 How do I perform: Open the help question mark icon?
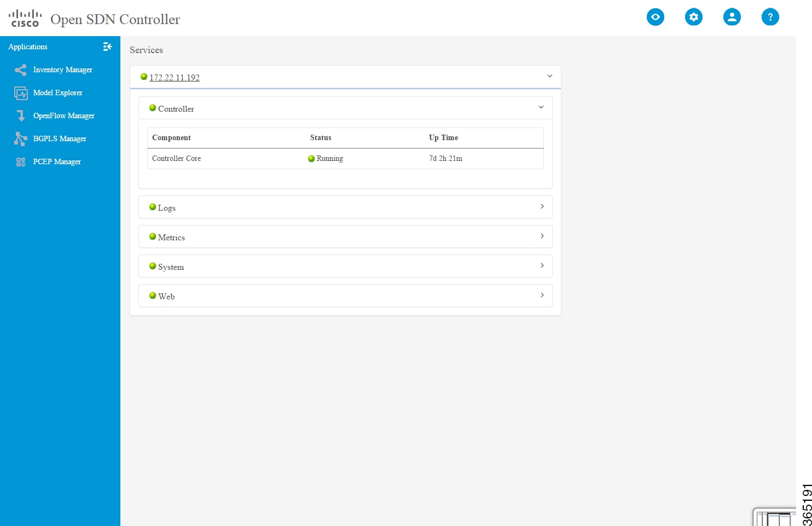pos(770,17)
